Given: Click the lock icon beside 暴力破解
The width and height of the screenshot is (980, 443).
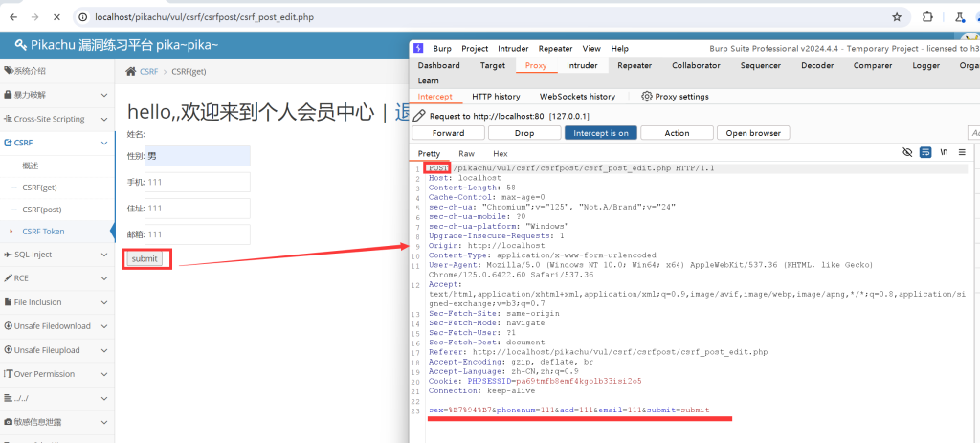Looking at the screenshot, I should tap(9, 95).
